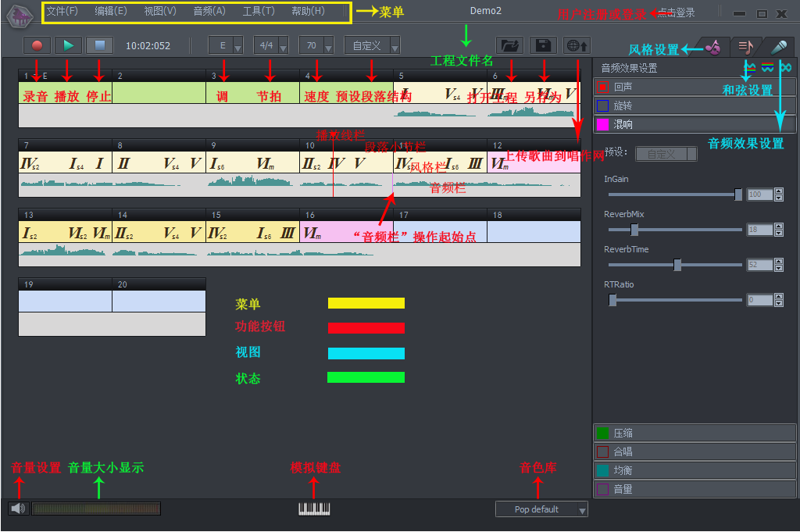800x532 pixels.
Task: Select measure 19 in the chord track
Action: click(x=65, y=301)
